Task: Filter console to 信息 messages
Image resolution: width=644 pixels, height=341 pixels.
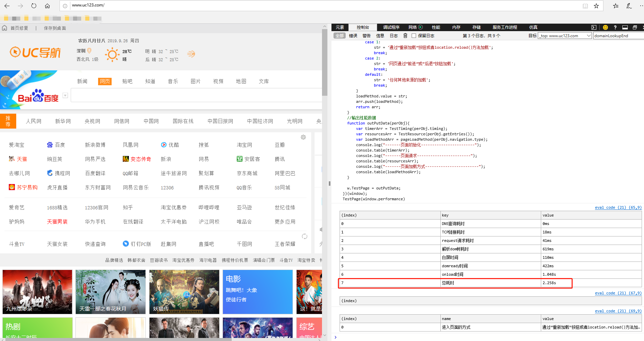Action: point(380,36)
